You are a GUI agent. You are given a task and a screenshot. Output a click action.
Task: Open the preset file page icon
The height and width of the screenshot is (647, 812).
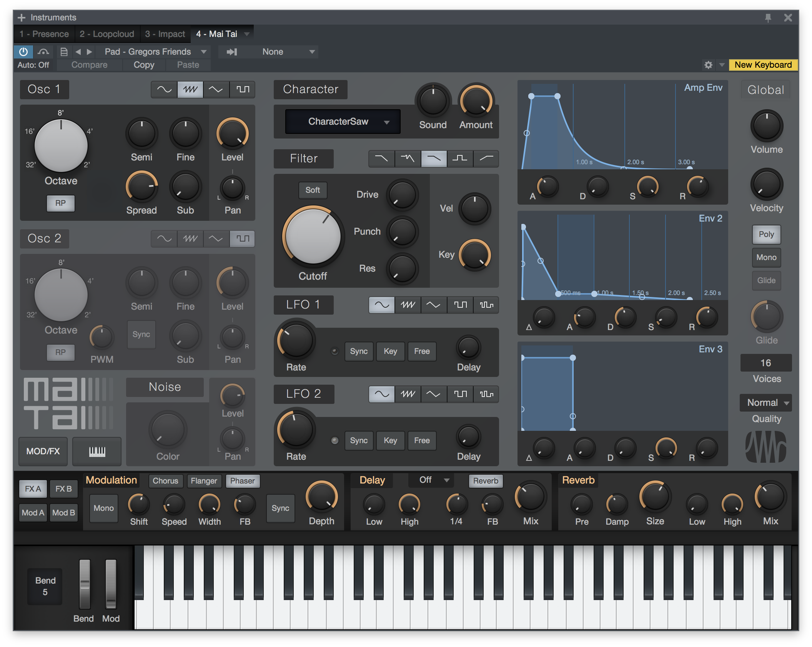coord(64,52)
